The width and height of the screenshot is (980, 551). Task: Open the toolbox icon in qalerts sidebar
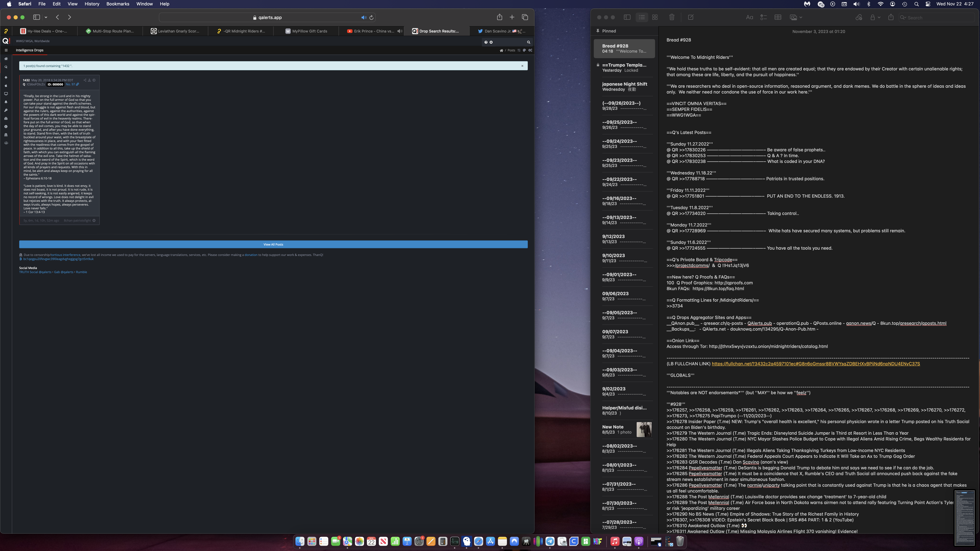[x=6, y=118]
